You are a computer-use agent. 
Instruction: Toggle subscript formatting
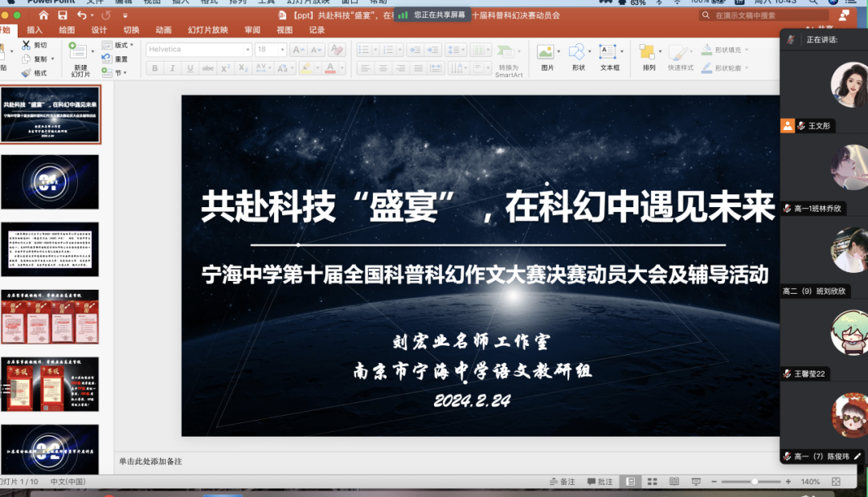(243, 68)
